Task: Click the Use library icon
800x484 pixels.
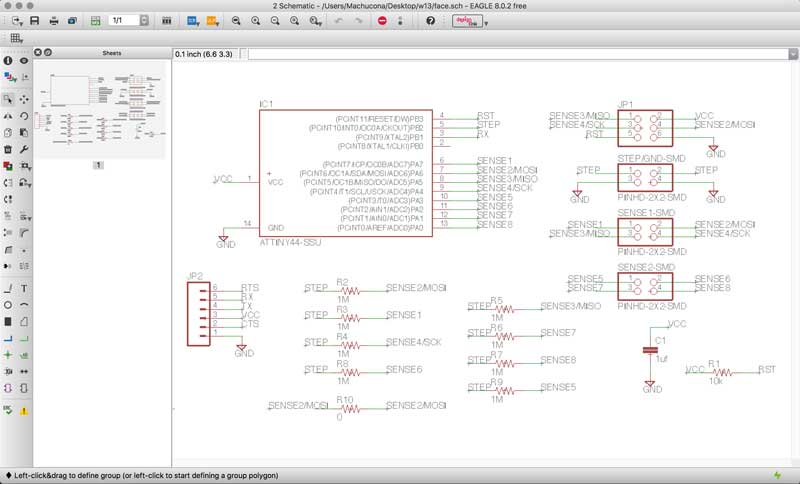Action: pyautogui.click(x=166, y=21)
